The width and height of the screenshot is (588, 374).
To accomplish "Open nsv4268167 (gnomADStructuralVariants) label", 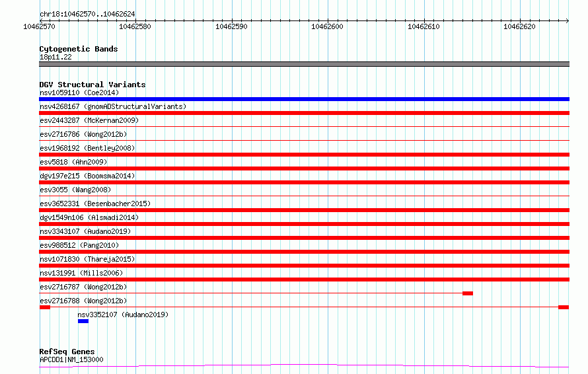I will 113,106.
